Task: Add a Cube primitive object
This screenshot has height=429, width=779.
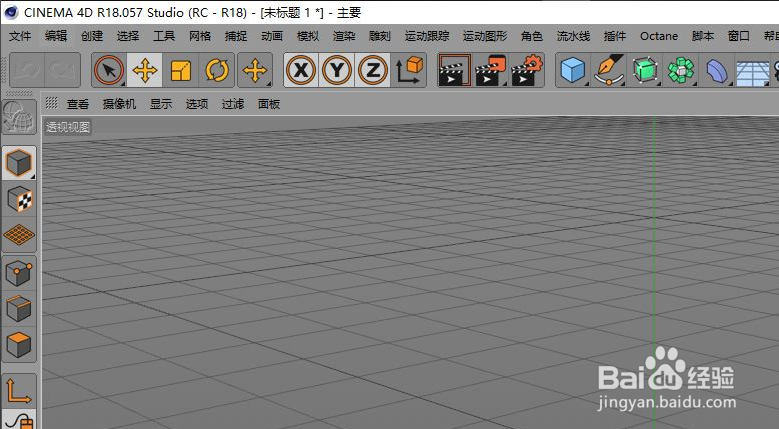Action: point(573,70)
